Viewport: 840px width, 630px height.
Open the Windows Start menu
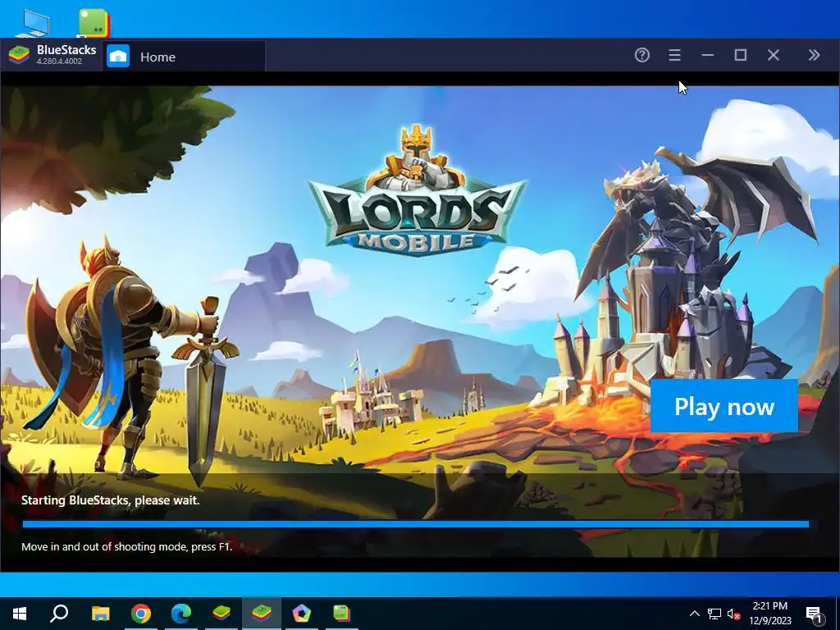click(20, 614)
